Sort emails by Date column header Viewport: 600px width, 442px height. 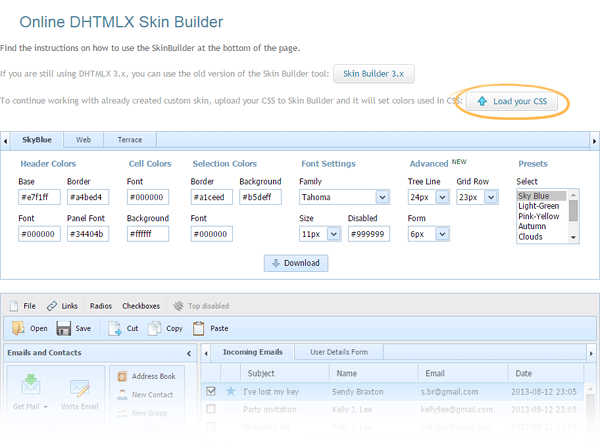(x=546, y=373)
